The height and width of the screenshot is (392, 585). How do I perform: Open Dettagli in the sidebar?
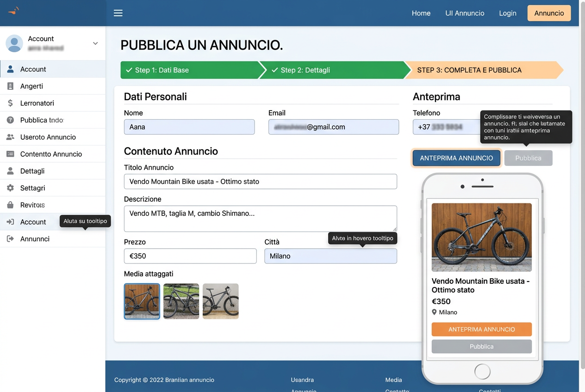click(x=53, y=171)
